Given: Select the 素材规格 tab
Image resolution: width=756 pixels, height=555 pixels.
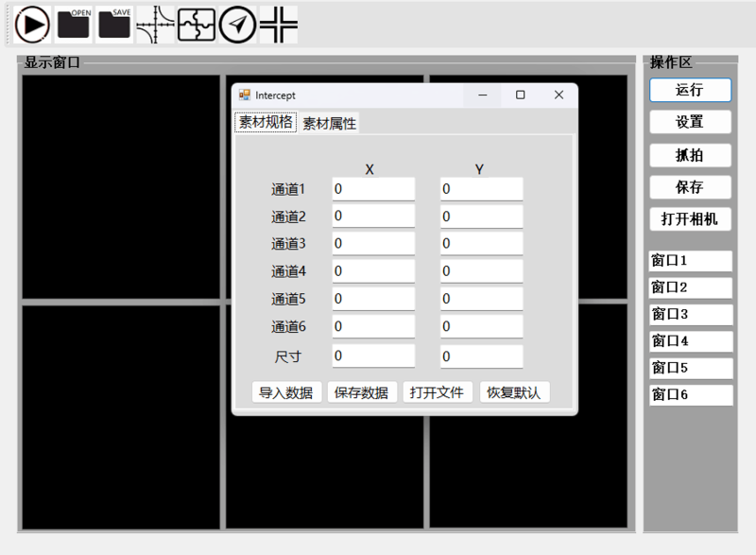Looking at the screenshot, I should (266, 122).
